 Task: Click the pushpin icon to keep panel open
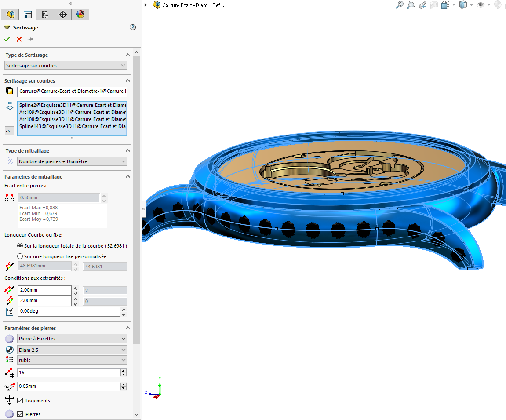click(x=30, y=39)
